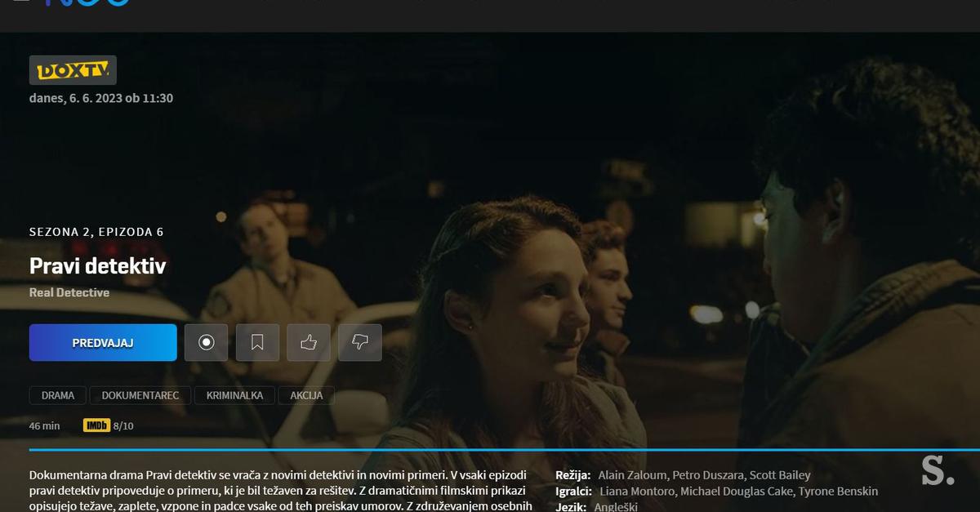This screenshot has height=512, width=980.
Task: Click the episode title Pravi detektiv
Action: pyautogui.click(x=97, y=265)
